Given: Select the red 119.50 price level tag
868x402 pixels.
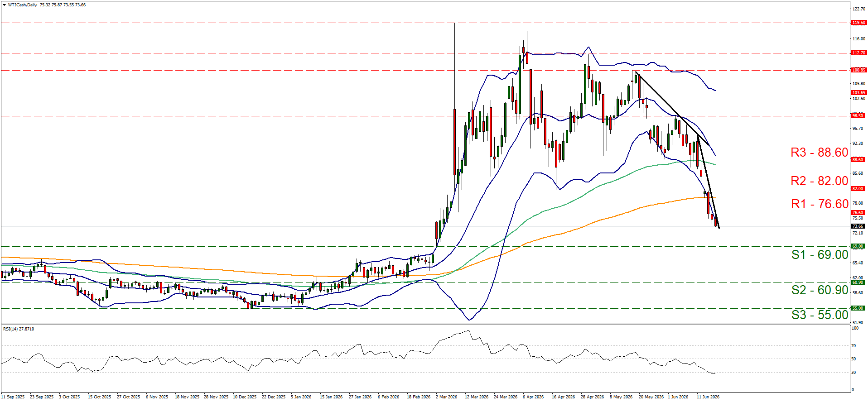Looking at the screenshot, I should pyautogui.click(x=858, y=23).
